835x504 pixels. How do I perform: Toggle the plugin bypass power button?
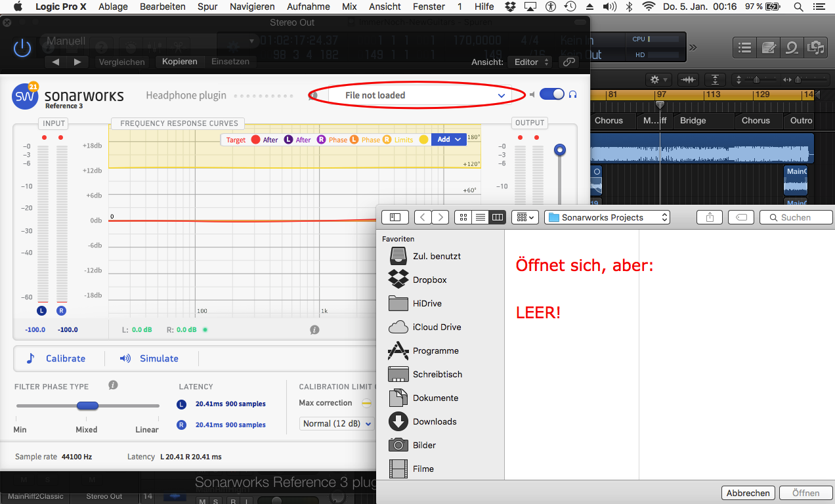point(22,48)
